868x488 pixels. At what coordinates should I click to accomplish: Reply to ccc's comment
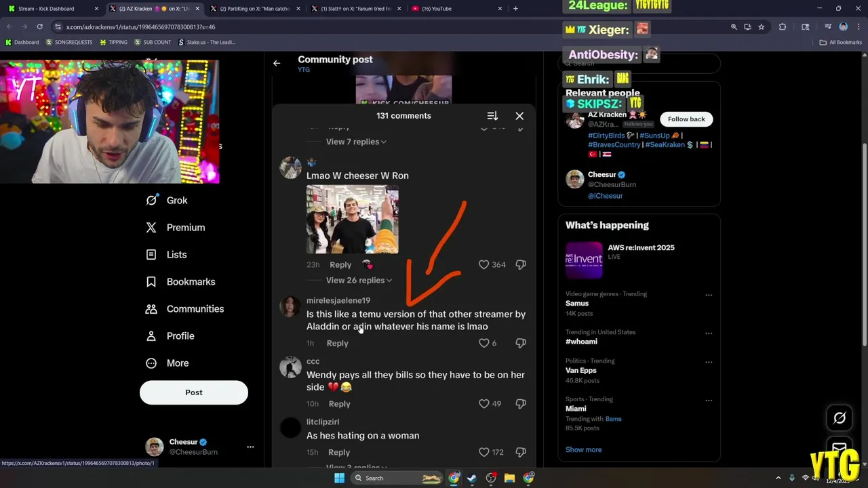[339, 403]
